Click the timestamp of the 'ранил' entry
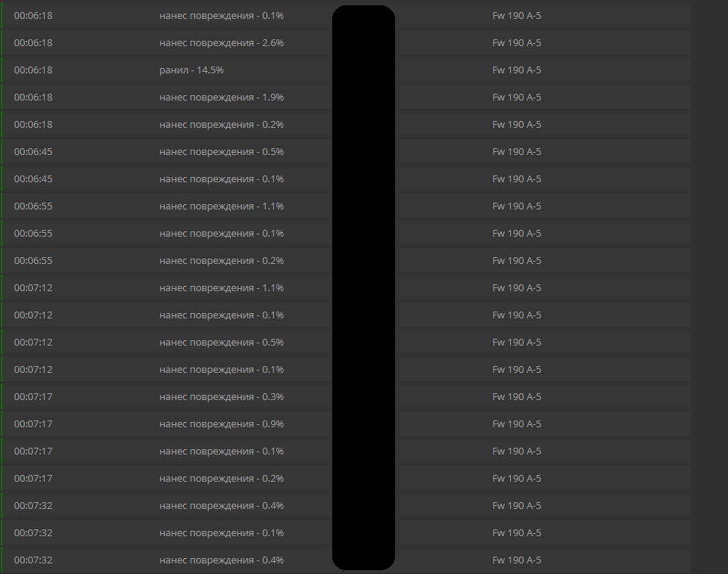The image size is (728, 574). pyautogui.click(x=33, y=70)
